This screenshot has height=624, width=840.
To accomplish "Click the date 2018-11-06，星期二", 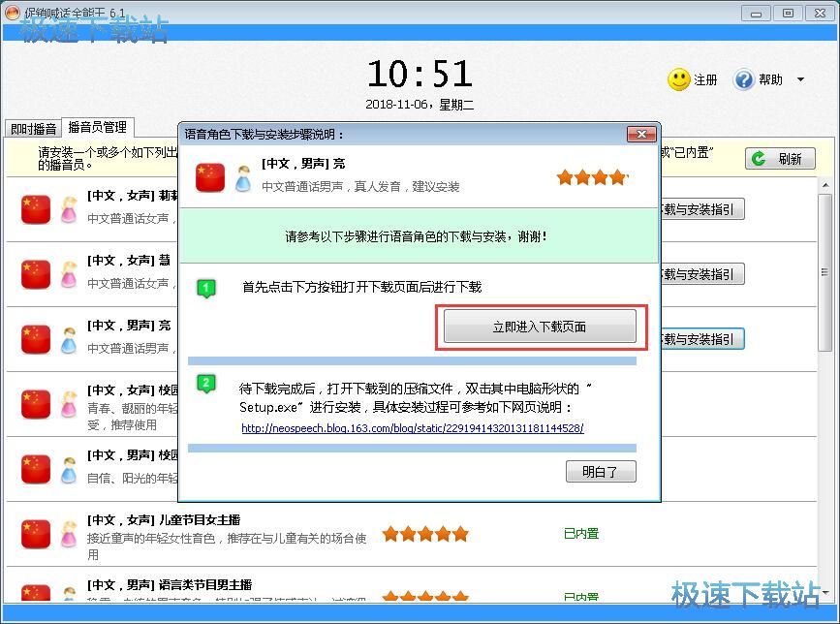I will coord(420,105).
